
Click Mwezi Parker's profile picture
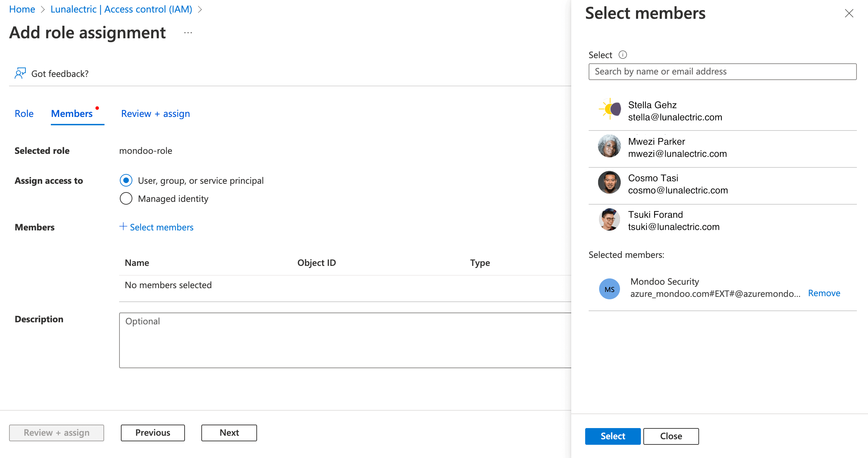click(x=609, y=146)
